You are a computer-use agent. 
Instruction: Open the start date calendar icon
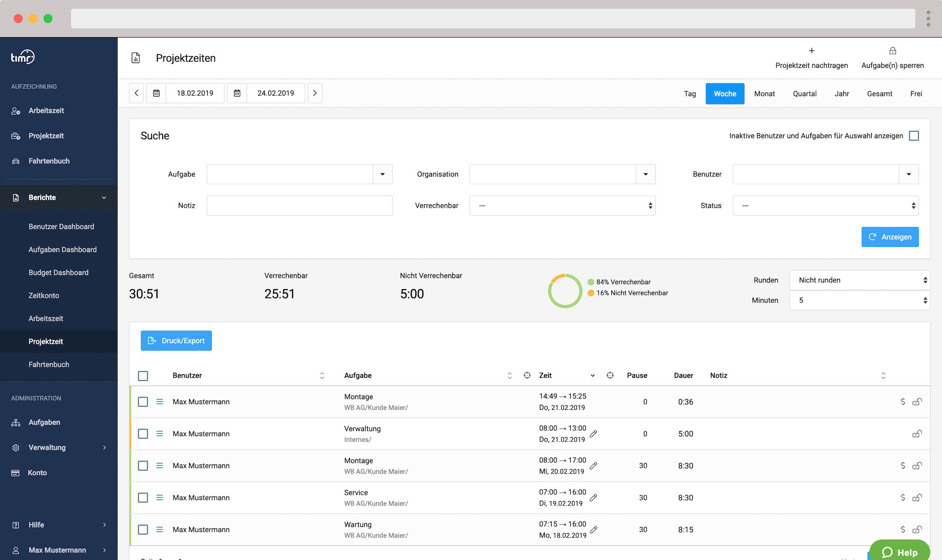156,93
